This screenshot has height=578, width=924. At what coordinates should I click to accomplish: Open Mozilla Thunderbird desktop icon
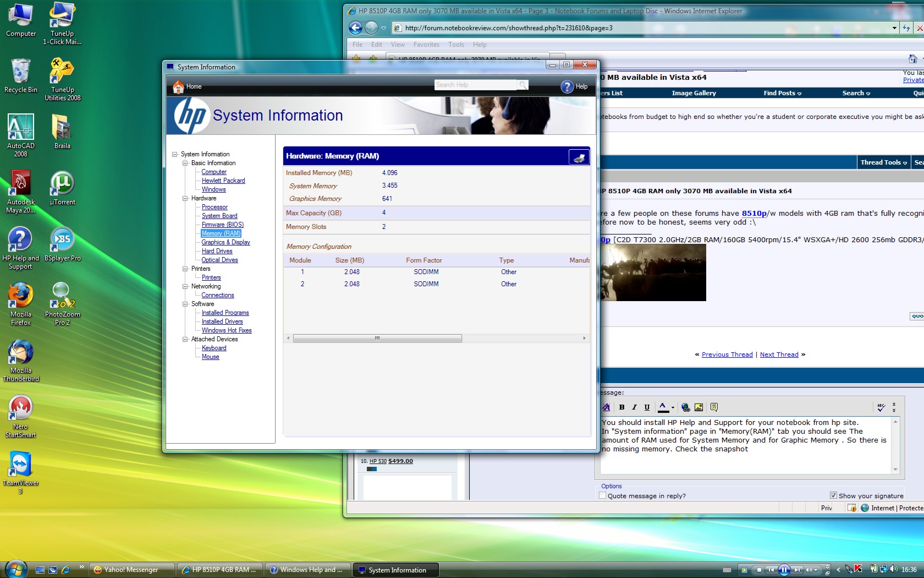click(21, 360)
